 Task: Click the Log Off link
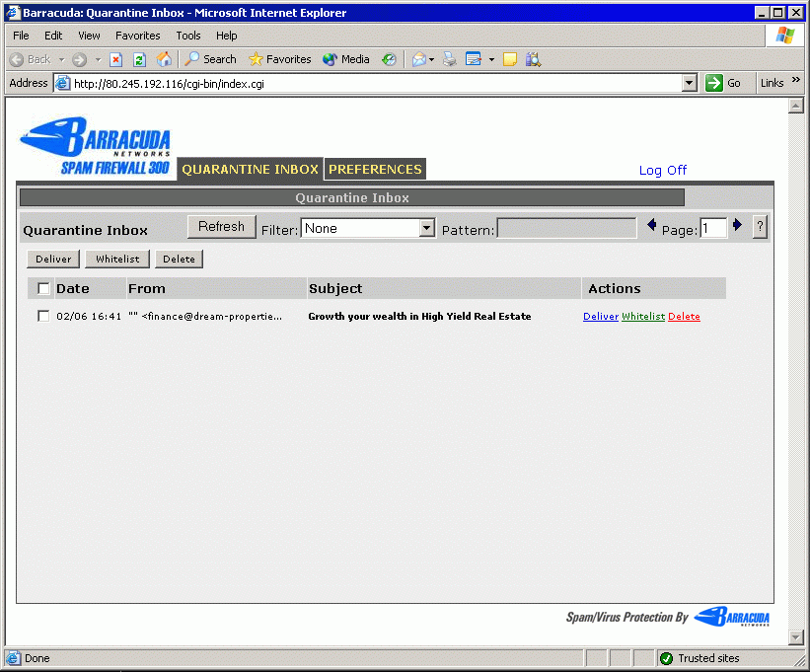[x=663, y=171]
